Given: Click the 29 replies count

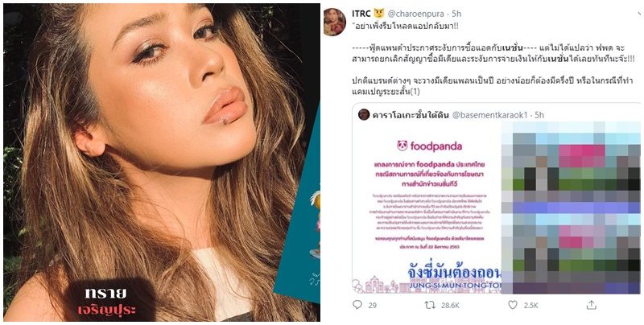Looking at the screenshot, I should [x=373, y=306].
